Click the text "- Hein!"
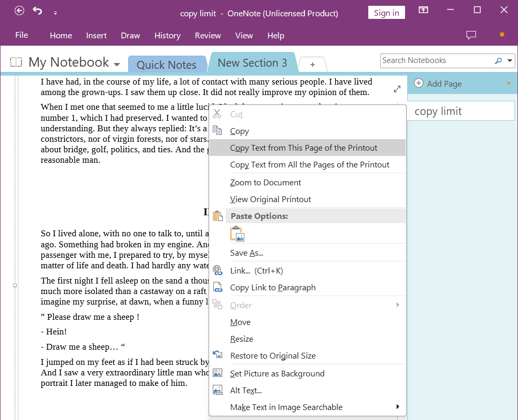Image resolution: width=518 pixels, height=420 pixels. (54, 331)
